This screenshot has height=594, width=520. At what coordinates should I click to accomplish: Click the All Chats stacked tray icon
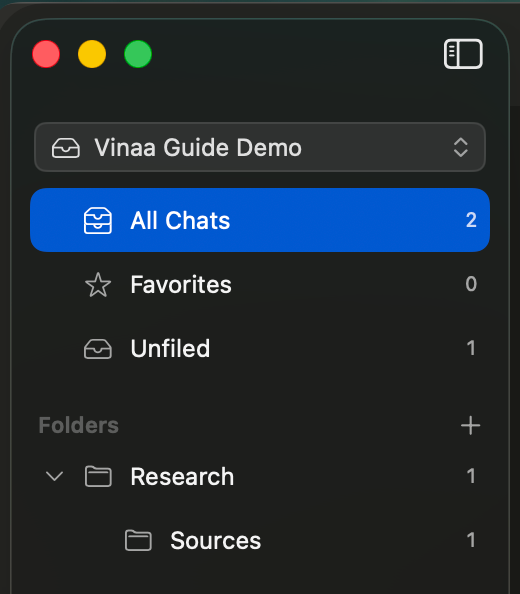click(98, 220)
